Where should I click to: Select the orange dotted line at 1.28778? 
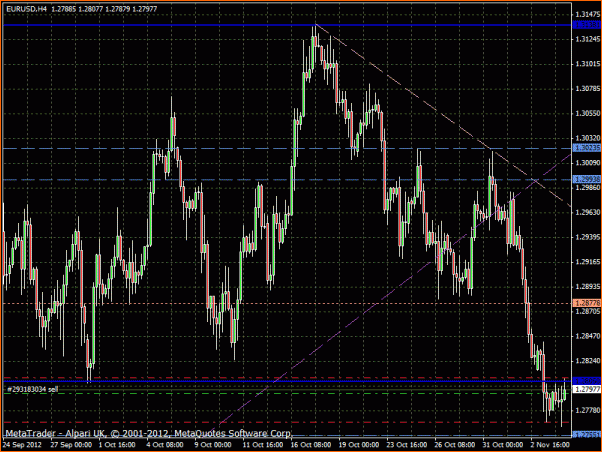pyautogui.click(x=287, y=303)
